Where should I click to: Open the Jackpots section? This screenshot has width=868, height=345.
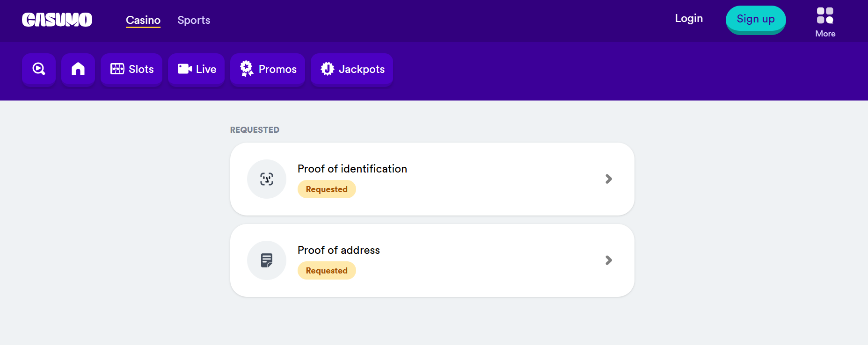pyautogui.click(x=351, y=69)
